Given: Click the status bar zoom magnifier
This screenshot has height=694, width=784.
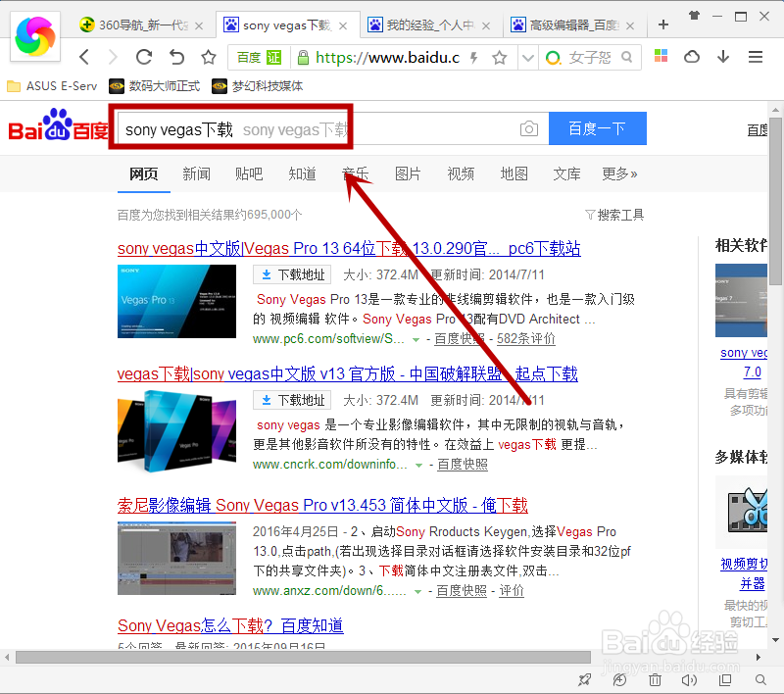Looking at the screenshot, I should click(x=760, y=679).
